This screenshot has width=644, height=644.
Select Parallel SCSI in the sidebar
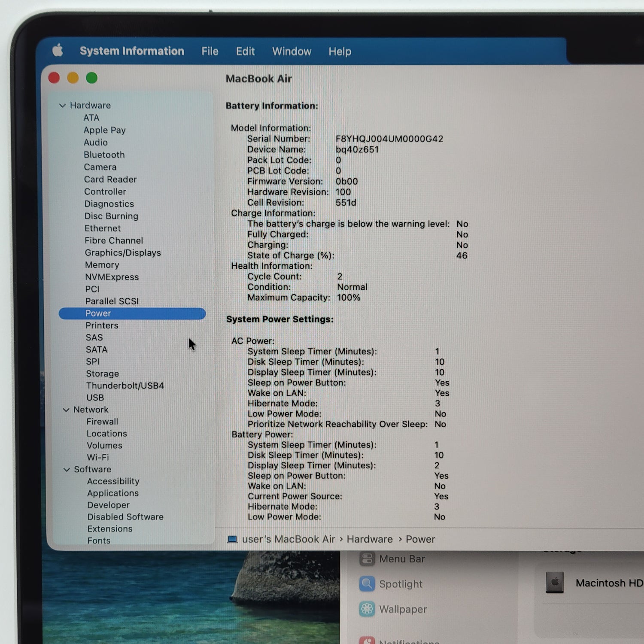point(112,301)
